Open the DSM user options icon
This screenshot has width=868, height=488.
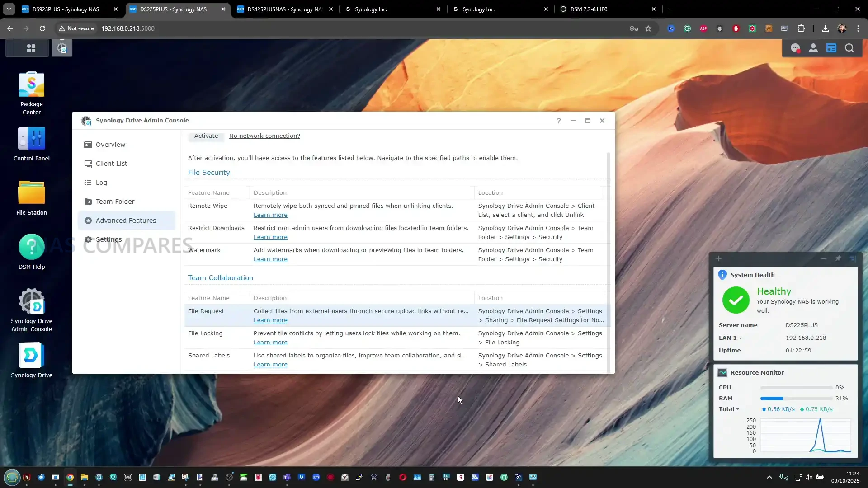tap(813, 48)
